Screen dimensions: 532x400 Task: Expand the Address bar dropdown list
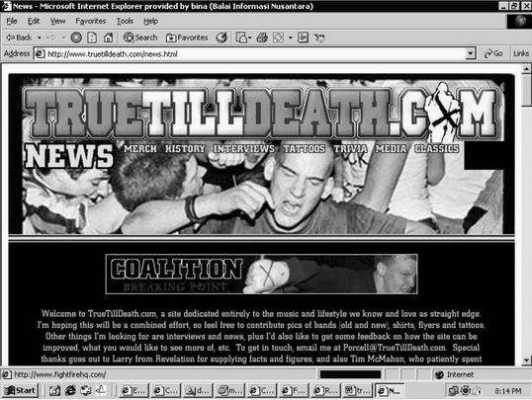(471, 53)
